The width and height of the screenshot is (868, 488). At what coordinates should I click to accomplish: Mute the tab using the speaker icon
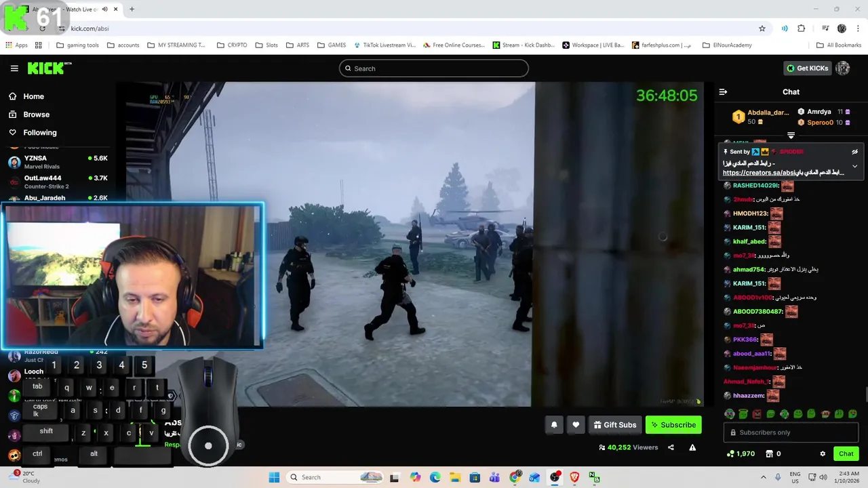point(104,9)
